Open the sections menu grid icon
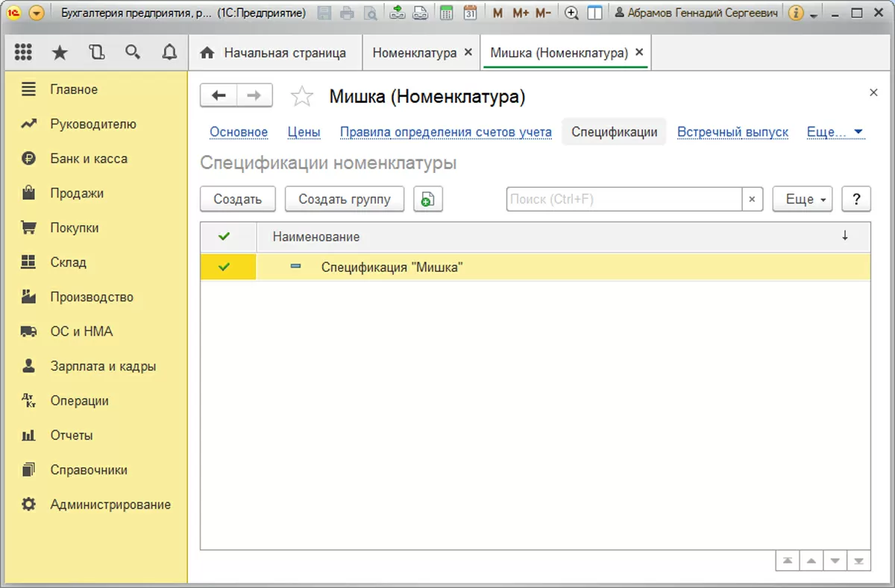Screen dimensions: 895x588 tap(23, 52)
